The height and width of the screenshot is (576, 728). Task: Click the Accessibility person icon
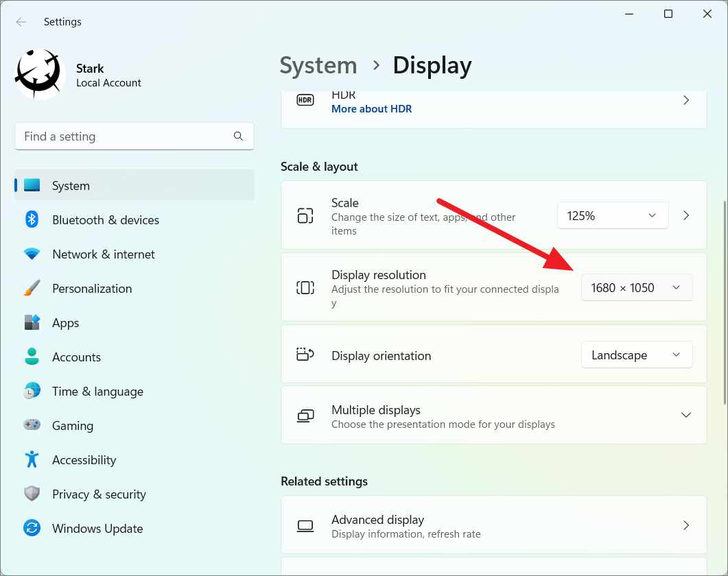32,459
